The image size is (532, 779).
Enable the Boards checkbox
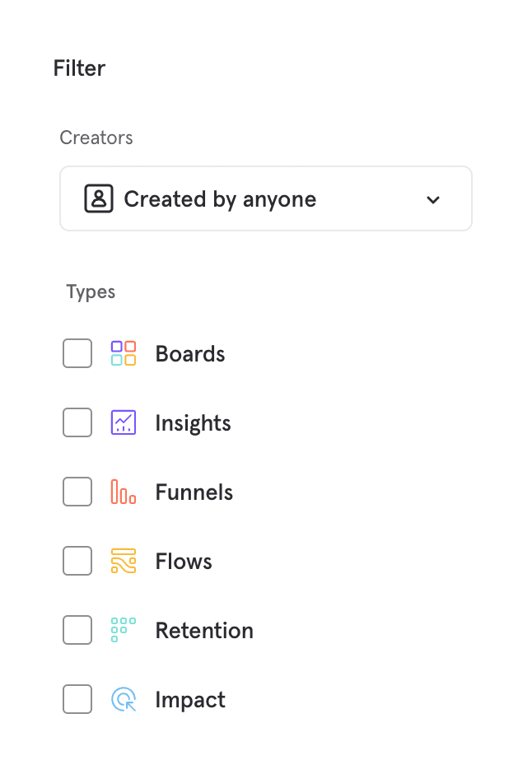(x=77, y=354)
